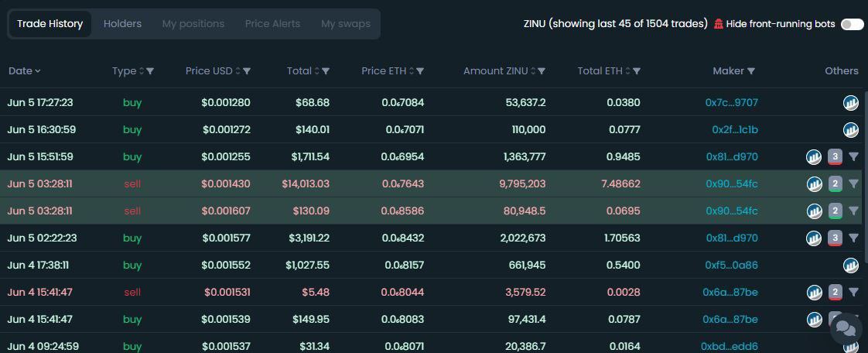Open chart icon for Jun 5 17:27:23 trade
The image size is (868, 353).
click(850, 102)
